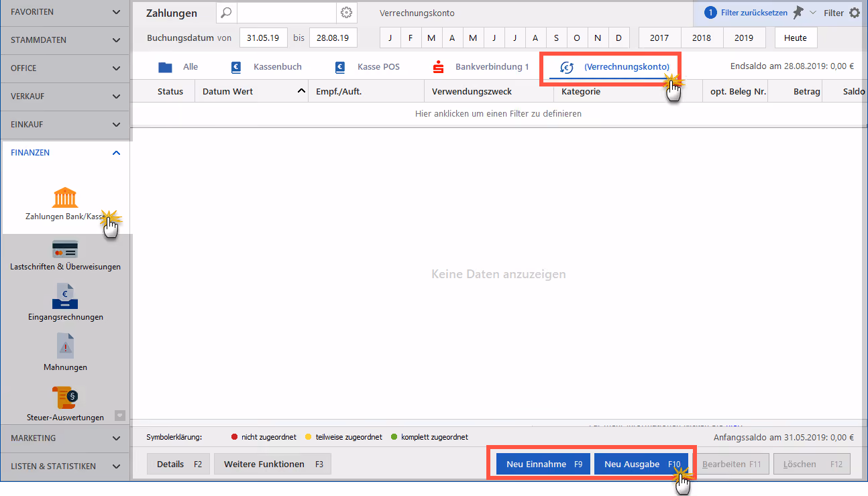Click the pin icon next to filter reset

(x=798, y=12)
